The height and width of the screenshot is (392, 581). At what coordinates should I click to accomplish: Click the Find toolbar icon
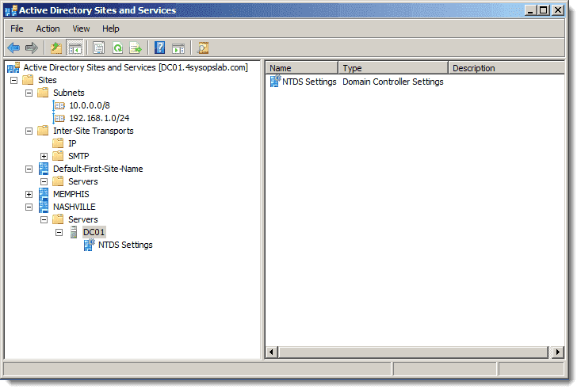pos(203,48)
